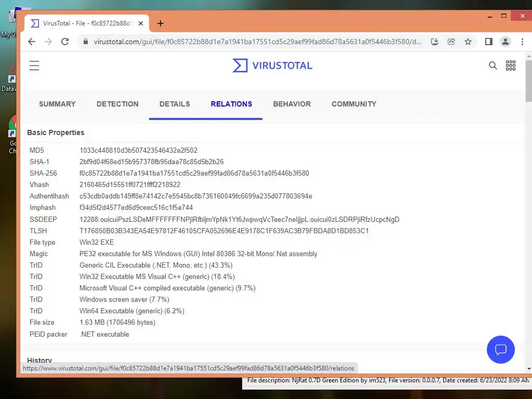Click the NjRat file description tooltip behind browser
This screenshot has height=399, width=532.
(x=388, y=380)
